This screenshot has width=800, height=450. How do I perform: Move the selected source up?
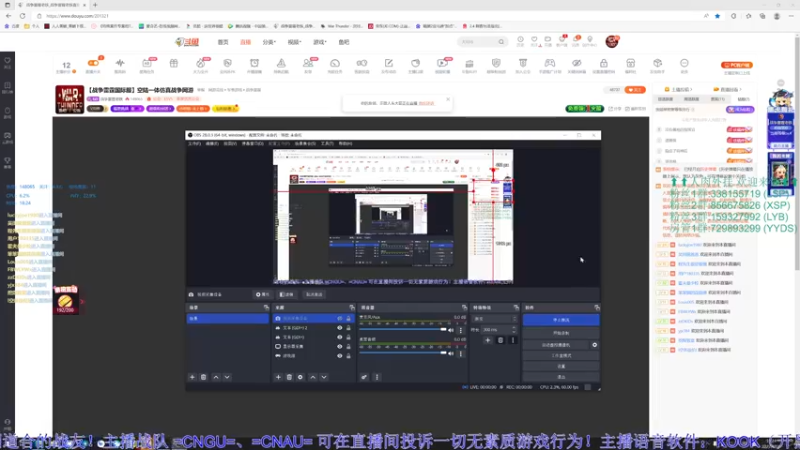coord(313,377)
